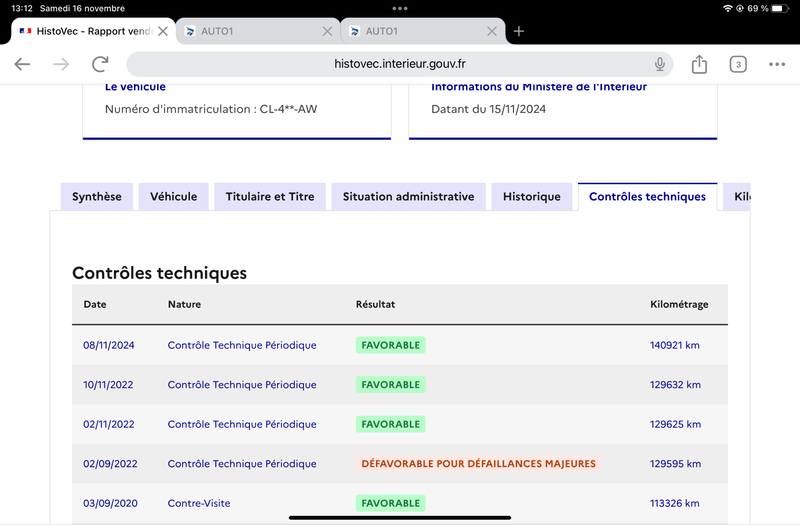Select the date 02/09/2022
This screenshot has width=800, height=525.
(110, 464)
